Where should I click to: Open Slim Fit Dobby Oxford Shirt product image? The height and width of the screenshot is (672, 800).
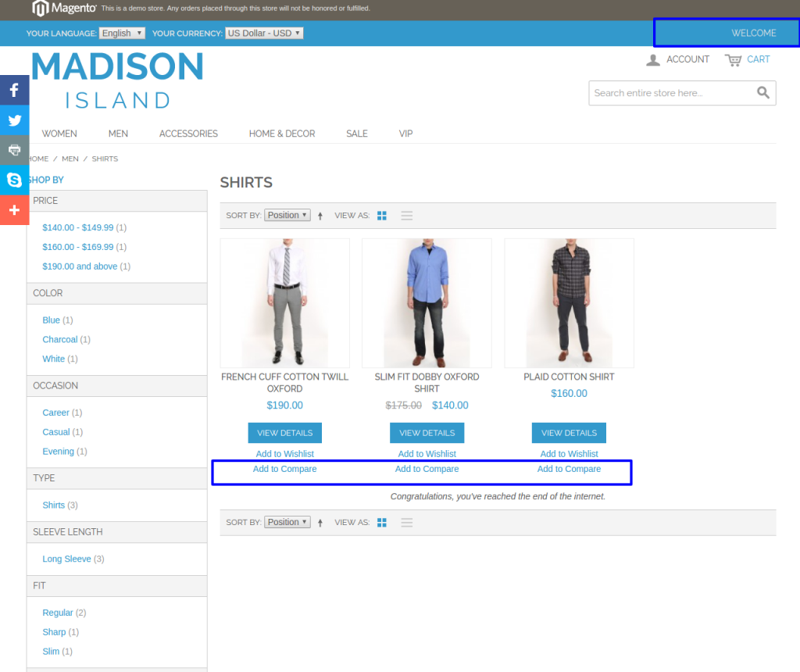click(427, 303)
